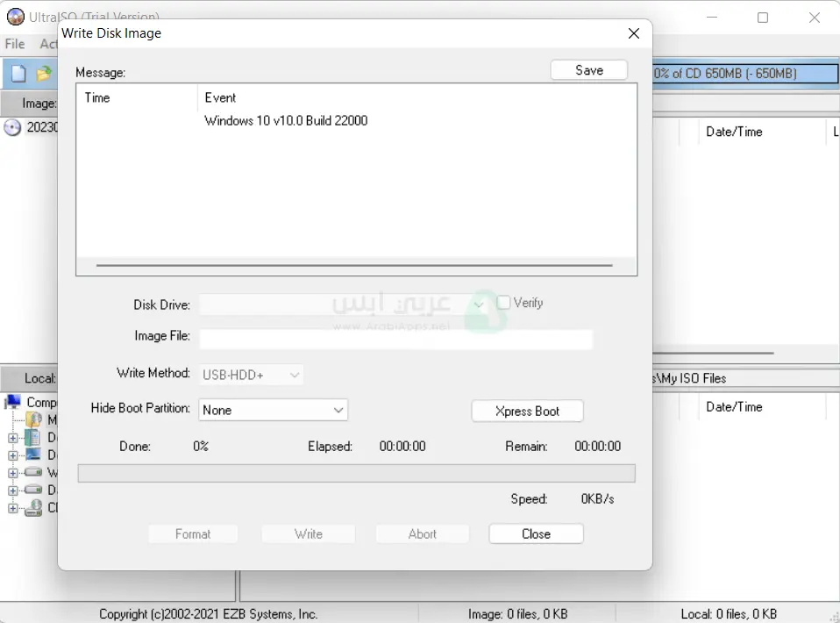Click the CD disc icon beside image 20230
Screen dimensions: 840x623
tap(11, 127)
